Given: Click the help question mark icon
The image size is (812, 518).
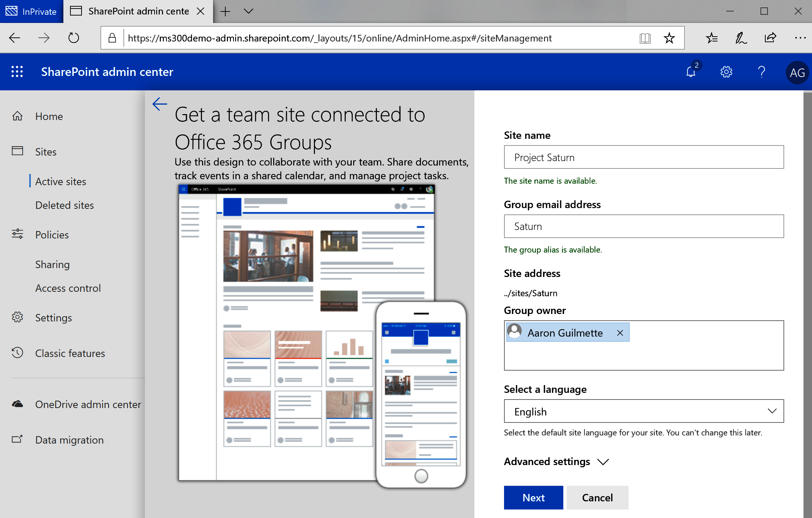Looking at the screenshot, I should pyautogui.click(x=761, y=72).
